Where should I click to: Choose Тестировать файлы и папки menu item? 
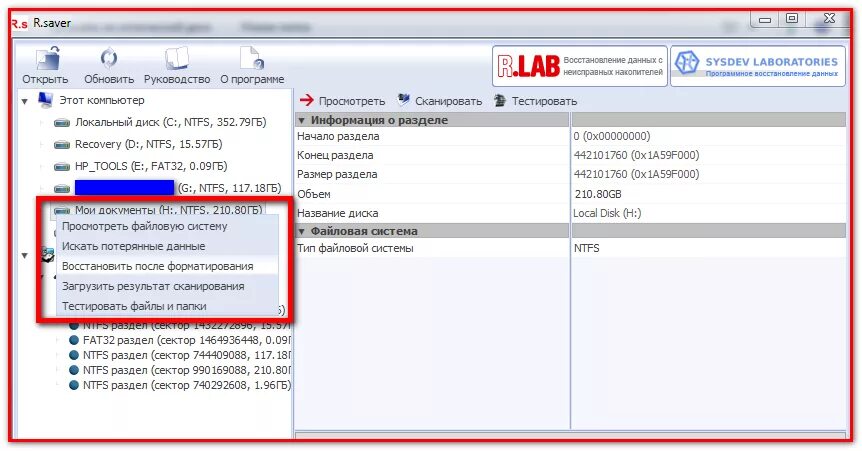coord(168,306)
